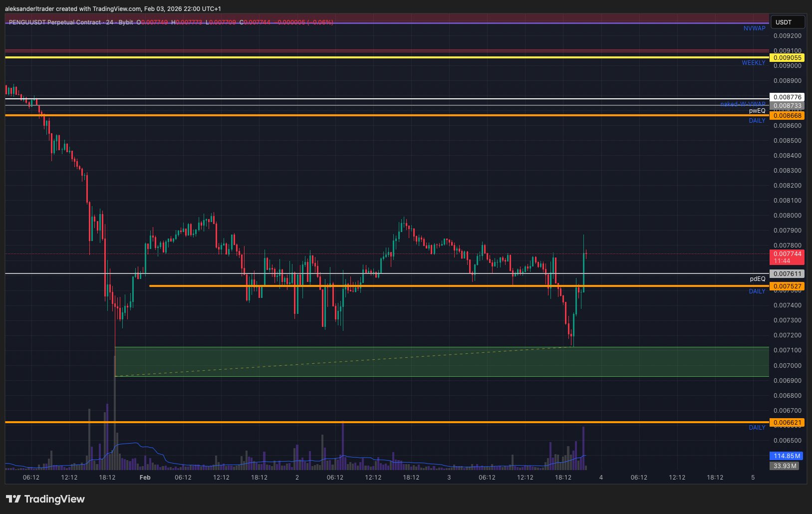Click the TradingView logo
Image resolution: width=812 pixels, height=514 pixels.
click(45, 499)
